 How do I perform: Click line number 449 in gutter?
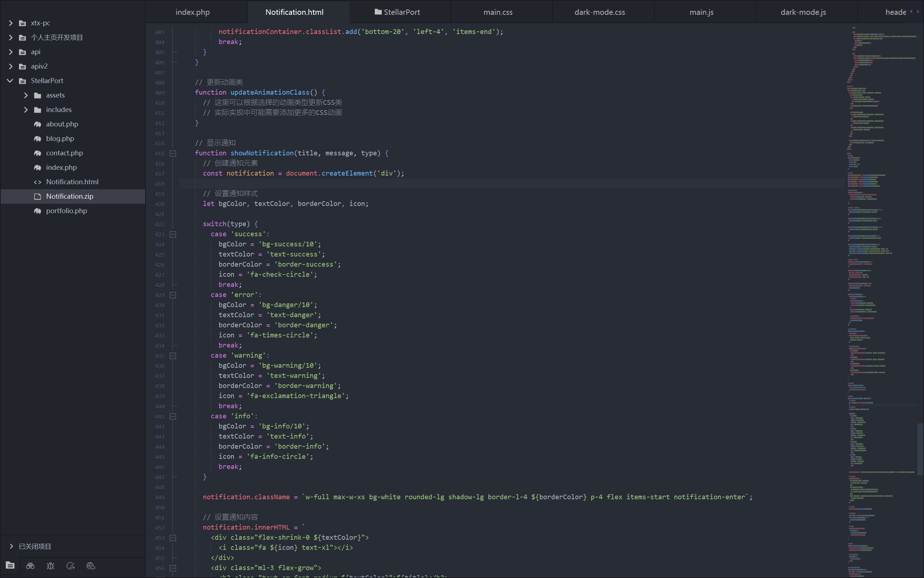[160, 497]
